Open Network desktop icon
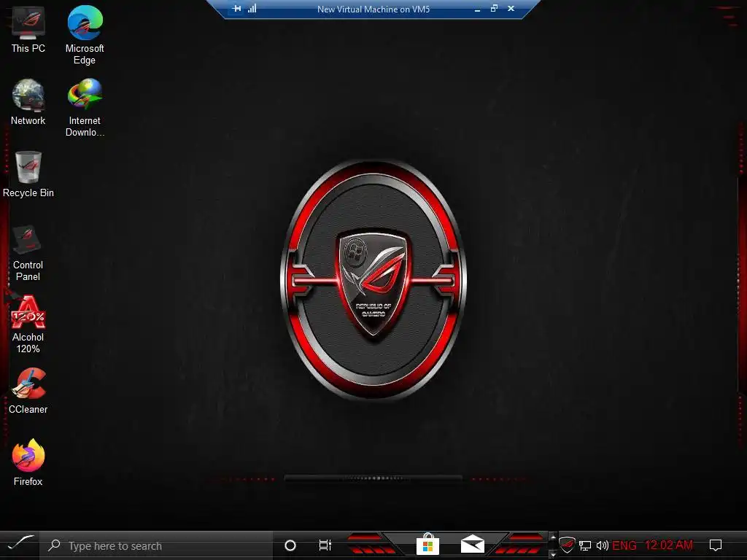The width and height of the screenshot is (747, 560). pyautogui.click(x=28, y=102)
